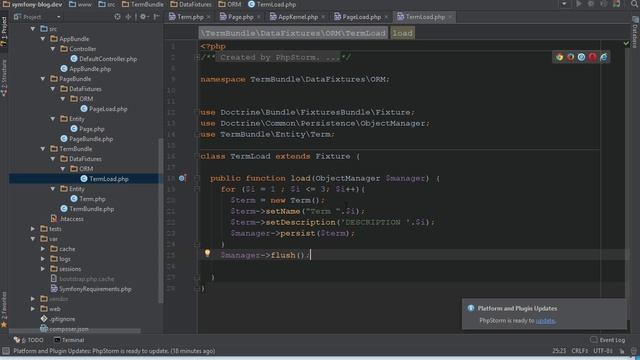The height and width of the screenshot is (360, 640).
Task: Collapse the load function fold marker
Action: (x=197, y=178)
